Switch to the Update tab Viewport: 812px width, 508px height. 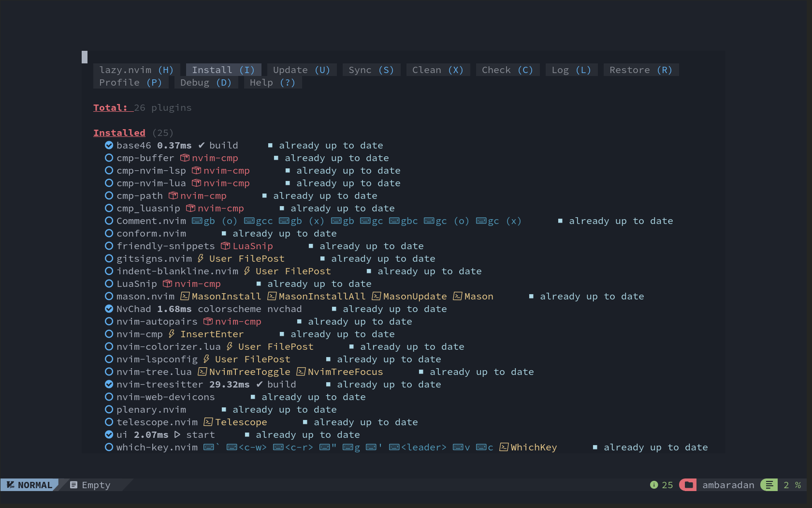(302, 70)
